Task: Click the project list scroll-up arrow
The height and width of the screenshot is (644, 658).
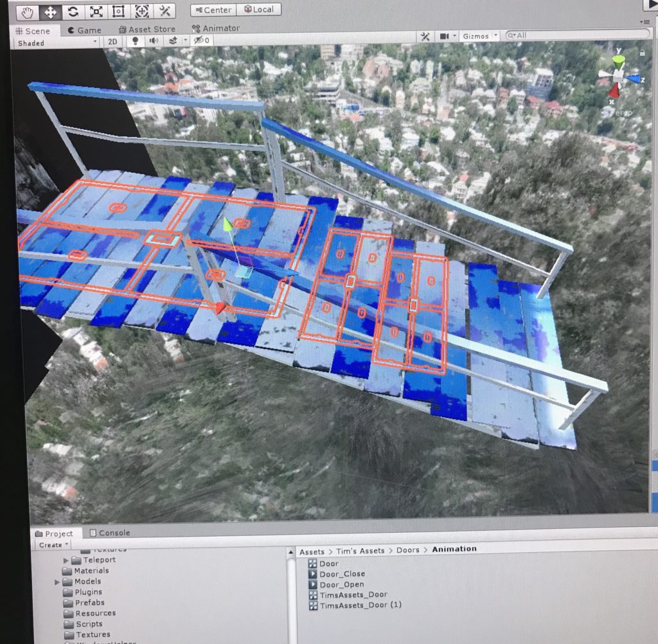Action: tap(291, 553)
